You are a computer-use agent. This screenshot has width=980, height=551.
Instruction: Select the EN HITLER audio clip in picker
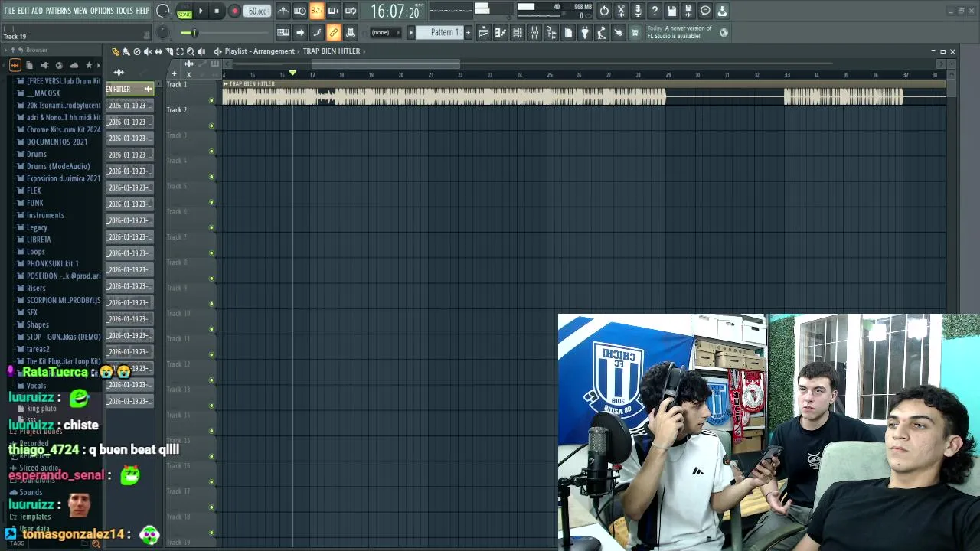[x=129, y=90]
